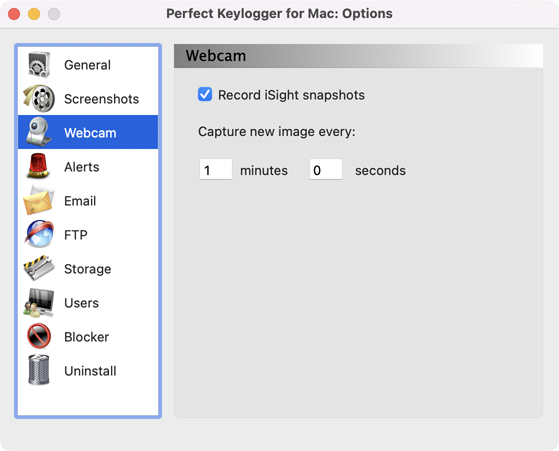Uncheck Record iSight snapshots checkbox

click(205, 94)
